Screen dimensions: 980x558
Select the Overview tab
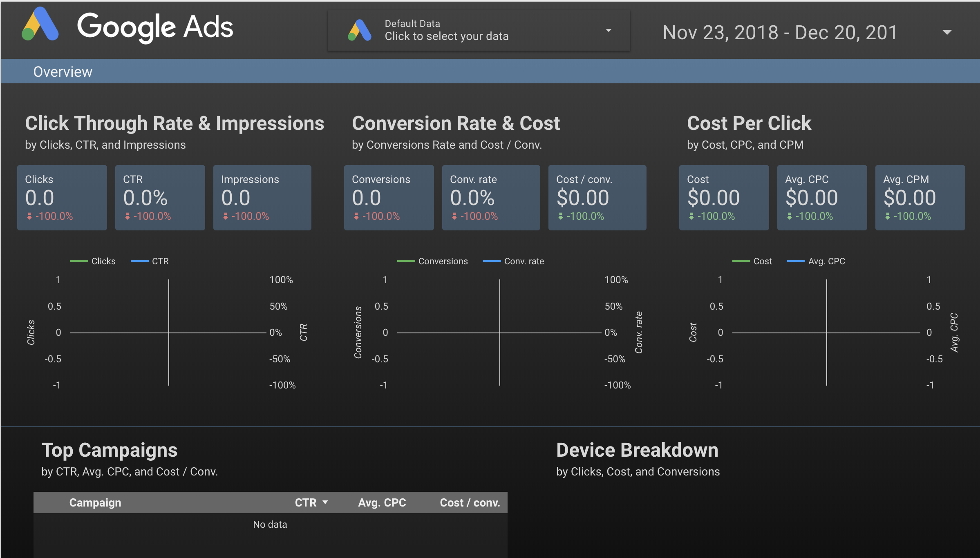coord(63,71)
